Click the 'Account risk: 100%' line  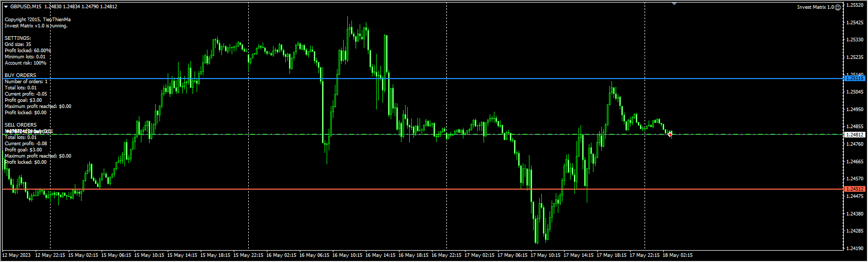[25, 63]
